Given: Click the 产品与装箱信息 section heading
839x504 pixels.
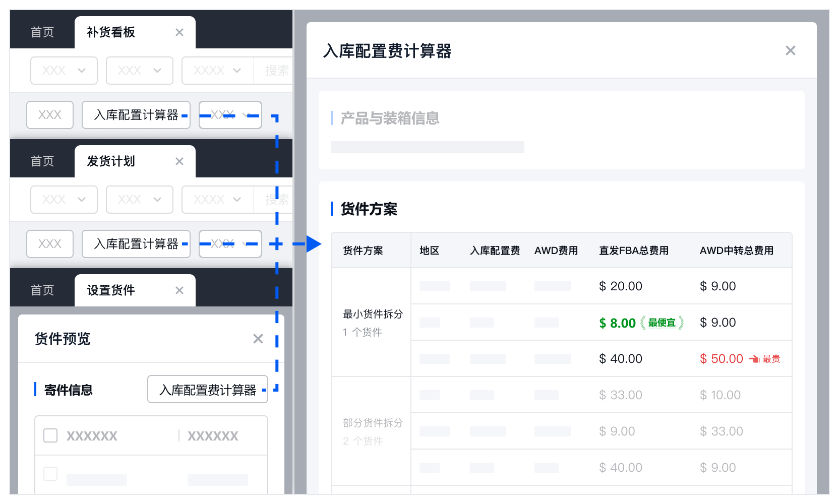Looking at the screenshot, I should tap(390, 118).
